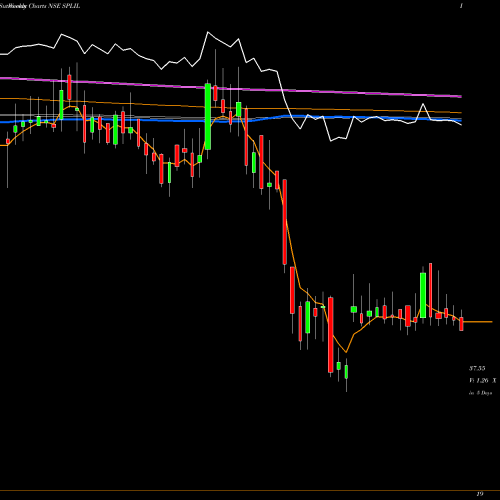Image resolution: width=500 pixels, height=500 pixels.
Task: Click the tallest green candlestick in the chart
Action: click(208, 117)
